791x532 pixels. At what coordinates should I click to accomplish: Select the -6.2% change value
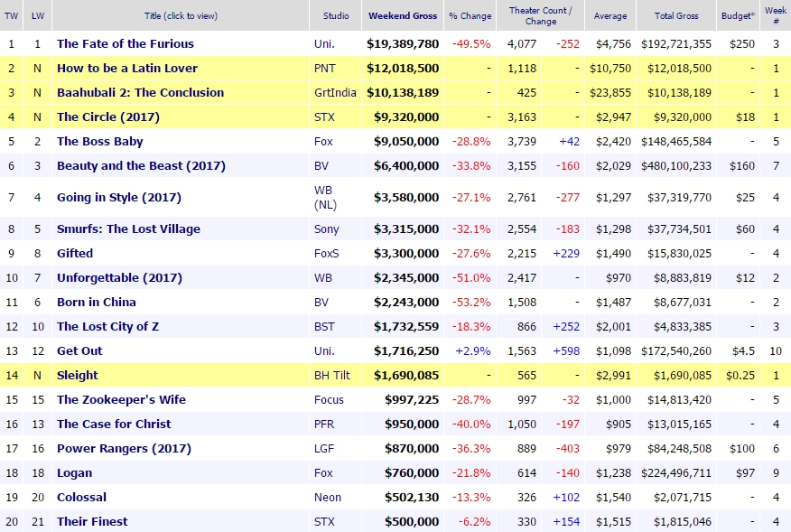click(474, 521)
